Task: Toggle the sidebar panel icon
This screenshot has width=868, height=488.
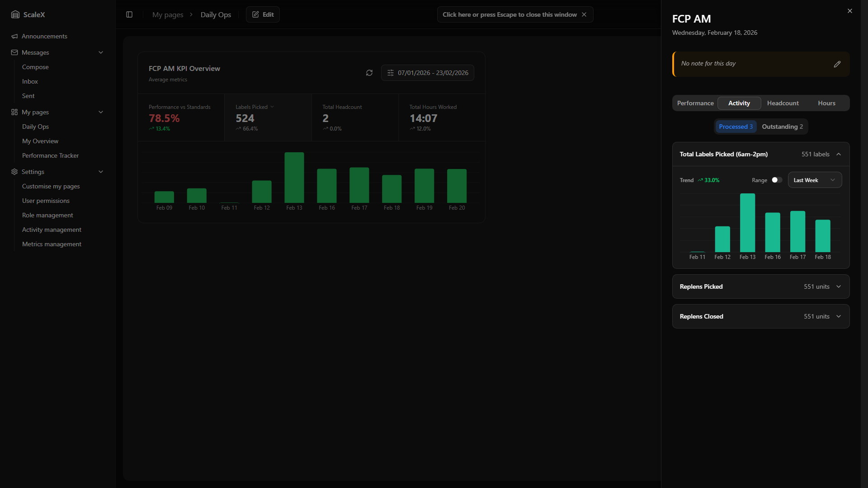Action: point(129,14)
